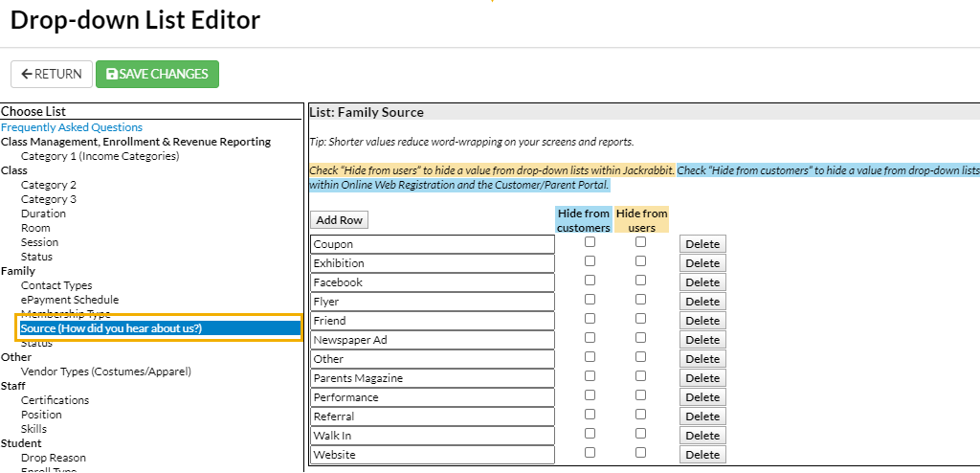The height and width of the screenshot is (473, 980).
Task: Check Hide from users for Walk In
Action: (x=640, y=433)
